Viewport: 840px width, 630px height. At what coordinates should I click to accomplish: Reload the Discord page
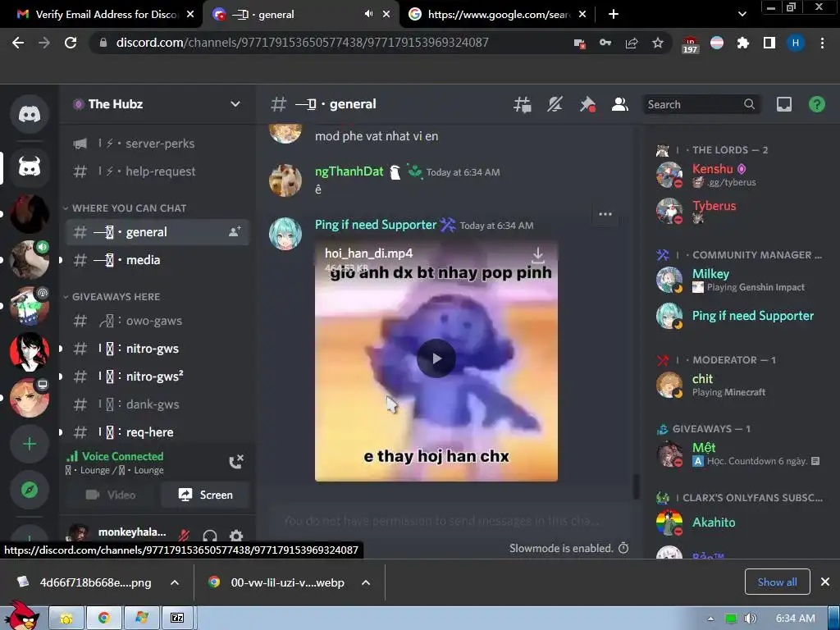coord(71,43)
